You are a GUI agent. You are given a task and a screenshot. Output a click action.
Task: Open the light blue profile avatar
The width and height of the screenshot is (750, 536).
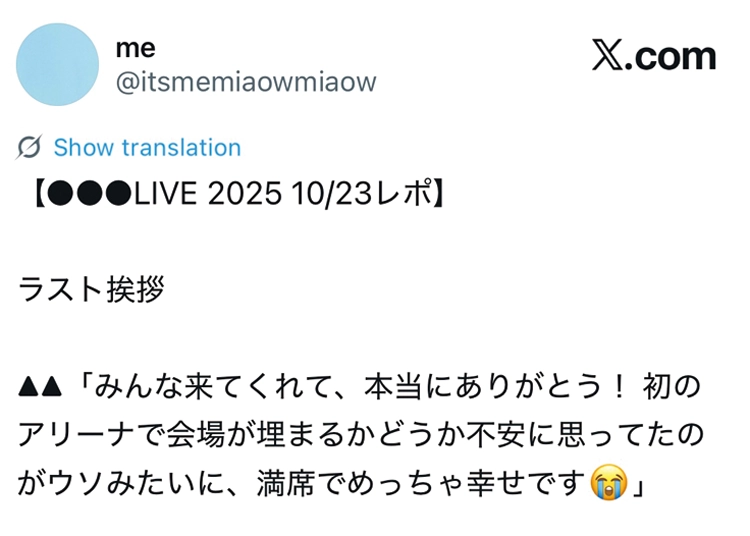point(57,64)
